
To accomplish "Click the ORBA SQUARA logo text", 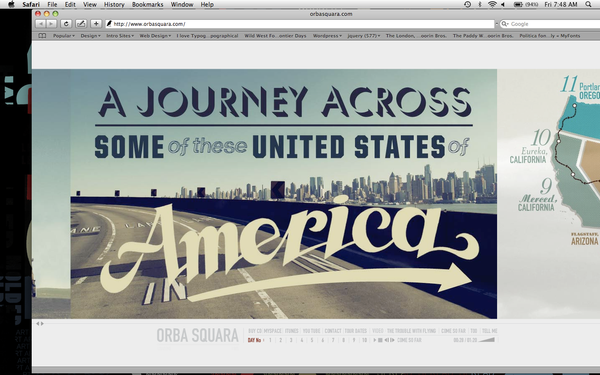I will (197, 336).
